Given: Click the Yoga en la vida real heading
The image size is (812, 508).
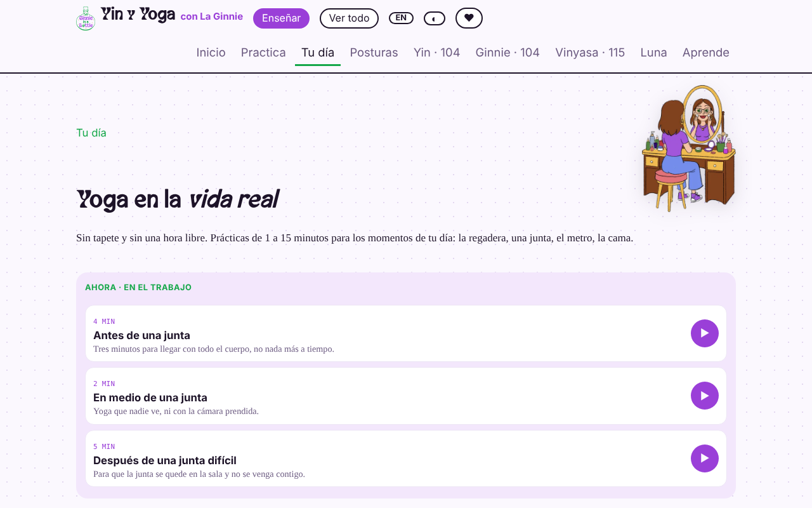Looking at the screenshot, I should pyautogui.click(x=178, y=200).
